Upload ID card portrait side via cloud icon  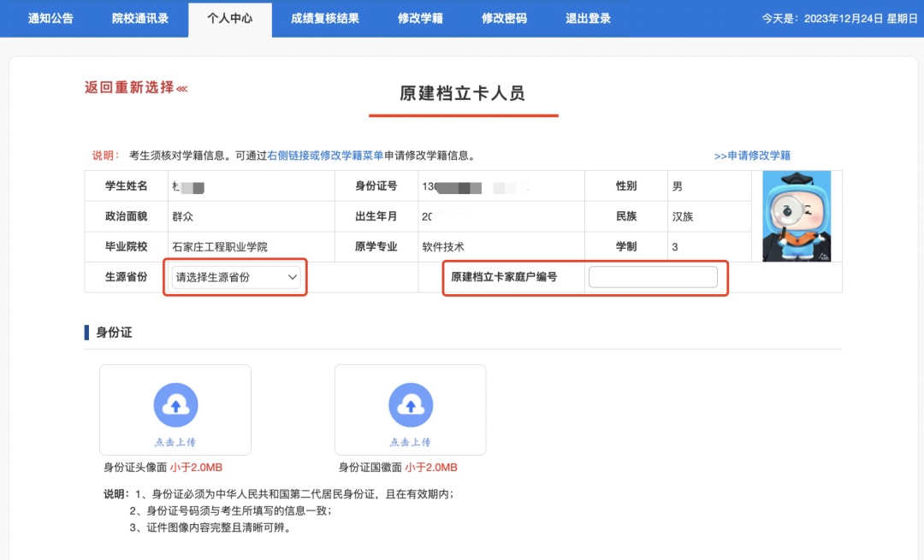(x=175, y=405)
